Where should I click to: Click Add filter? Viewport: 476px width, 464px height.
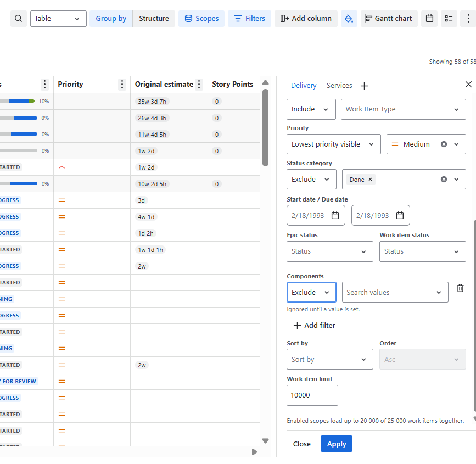(x=314, y=326)
